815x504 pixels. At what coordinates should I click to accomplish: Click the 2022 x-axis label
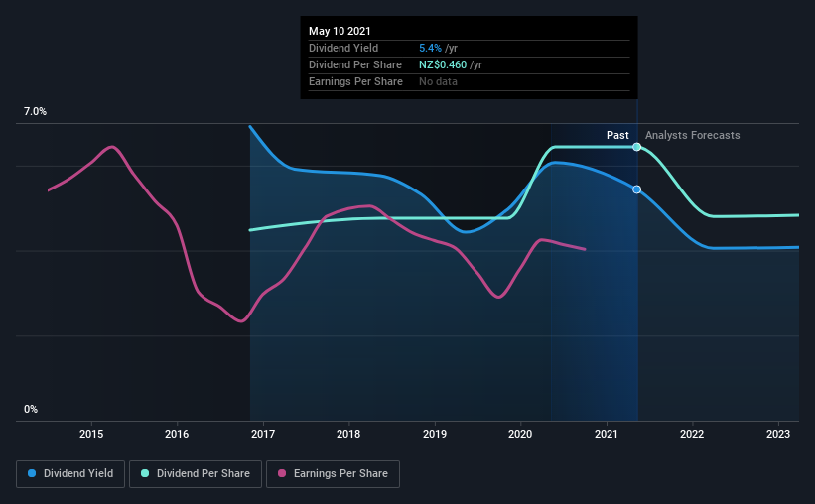(x=692, y=434)
